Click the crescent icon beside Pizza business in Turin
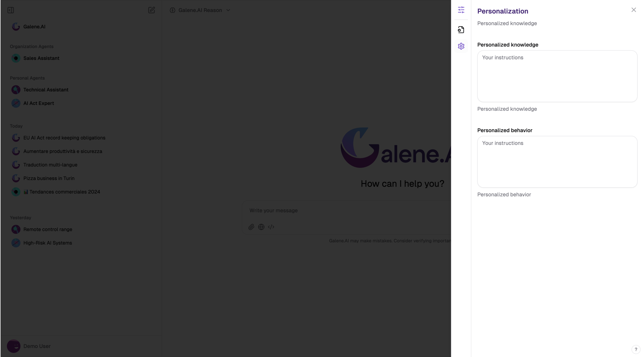 pos(16,178)
